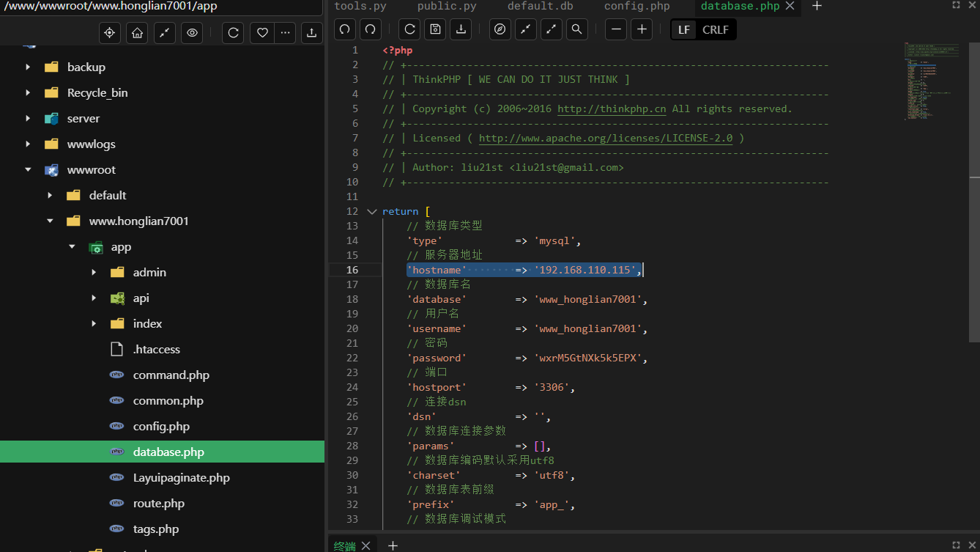Increase font size with plus button
The image size is (980, 552).
pos(642,29)
